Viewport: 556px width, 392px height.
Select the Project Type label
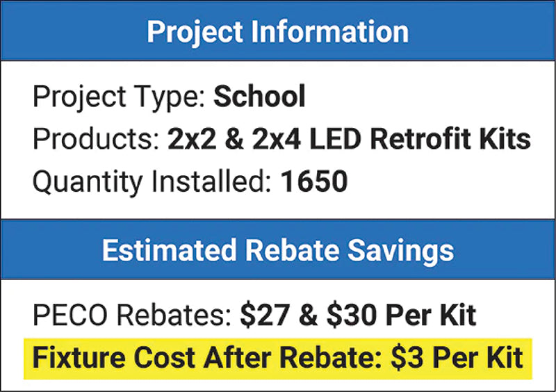tap(119, 97)
